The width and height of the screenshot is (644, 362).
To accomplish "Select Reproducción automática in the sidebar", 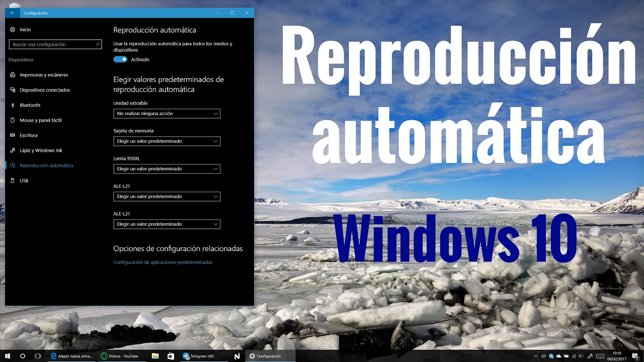I will pos(46,165).
